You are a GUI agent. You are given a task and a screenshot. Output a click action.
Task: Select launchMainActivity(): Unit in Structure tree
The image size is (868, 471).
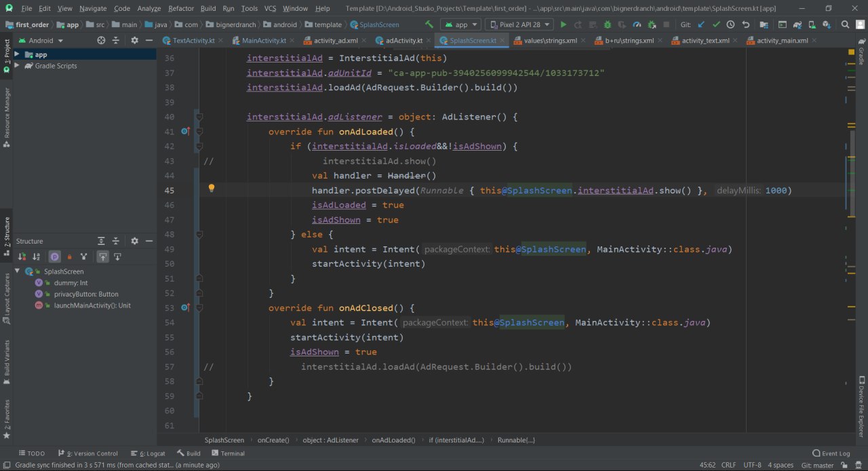point(92,305)
